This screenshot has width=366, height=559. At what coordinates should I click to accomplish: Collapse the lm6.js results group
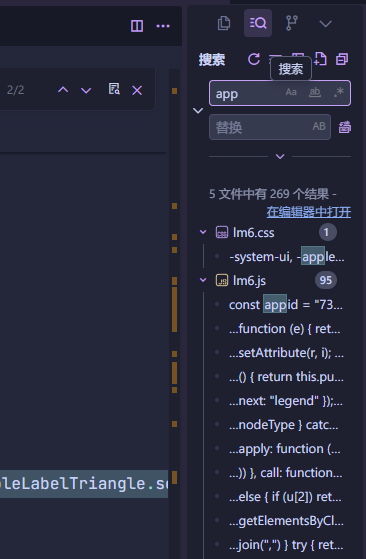tap(203, 280)
